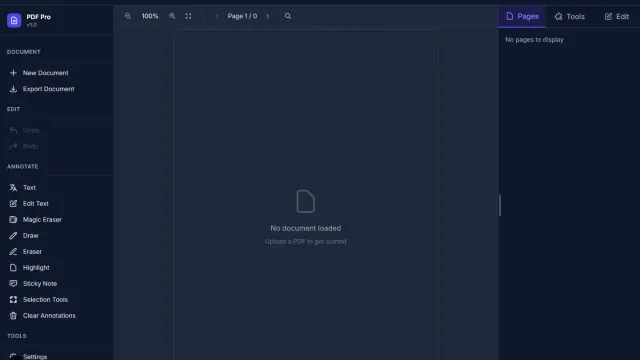Go to previous page arrow
The width and height of the screenshot is (640, 360).
click(x=217, y=16)
